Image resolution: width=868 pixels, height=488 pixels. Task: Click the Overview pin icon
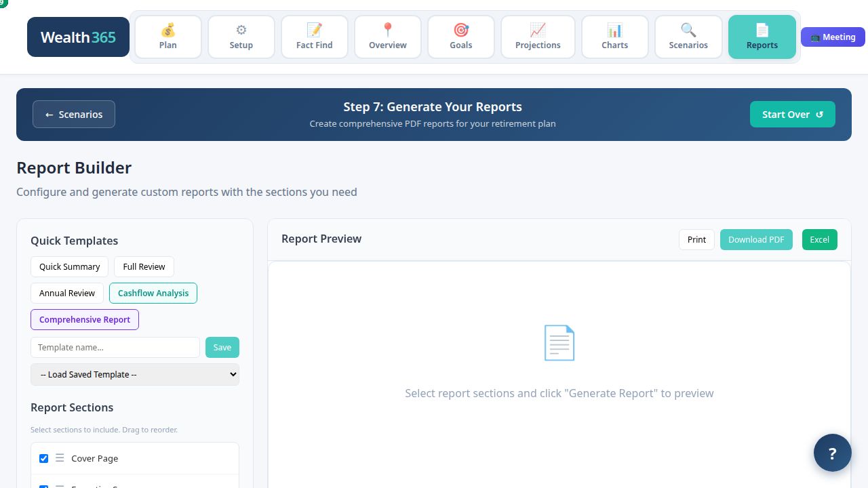pos(387,30)
